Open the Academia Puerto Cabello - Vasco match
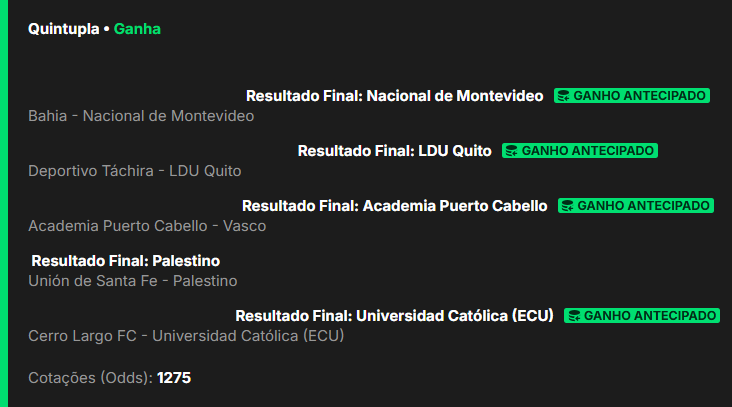Screen dimensions: 732x407 pos(147,226)
